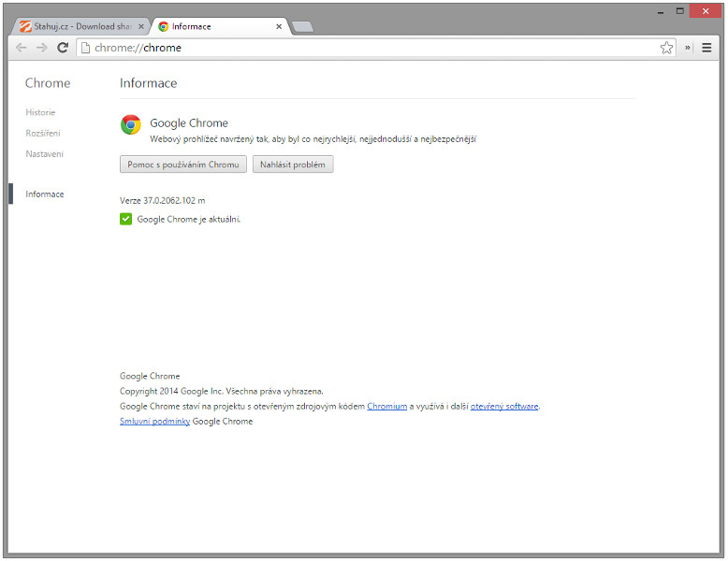This screenshot has height=561, width=728.
Task: Click the page icon in the address bar
Action: click(x=85, y=48)
